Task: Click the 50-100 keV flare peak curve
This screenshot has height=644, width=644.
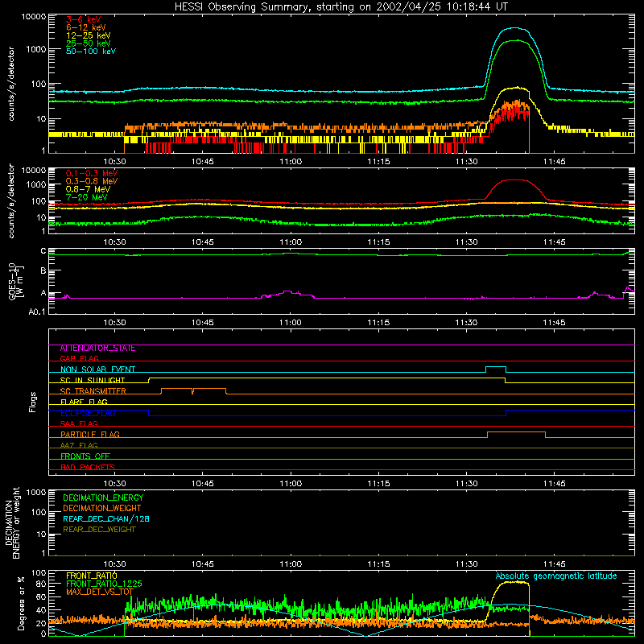Action: (514, 28)
